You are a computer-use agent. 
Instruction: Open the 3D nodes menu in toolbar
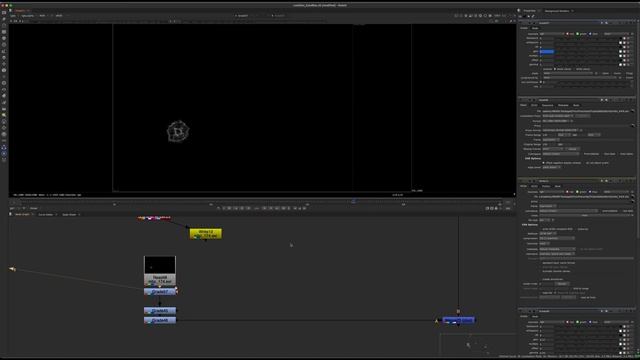4,70
